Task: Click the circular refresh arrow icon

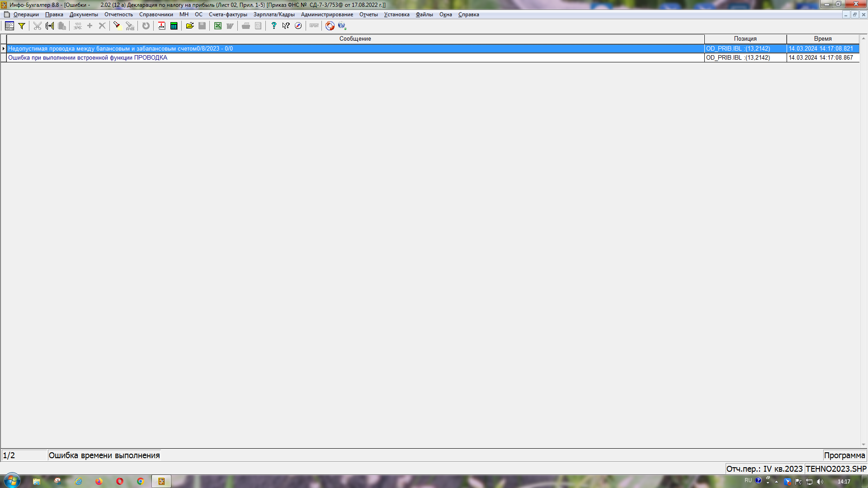Action: [146, 26]
